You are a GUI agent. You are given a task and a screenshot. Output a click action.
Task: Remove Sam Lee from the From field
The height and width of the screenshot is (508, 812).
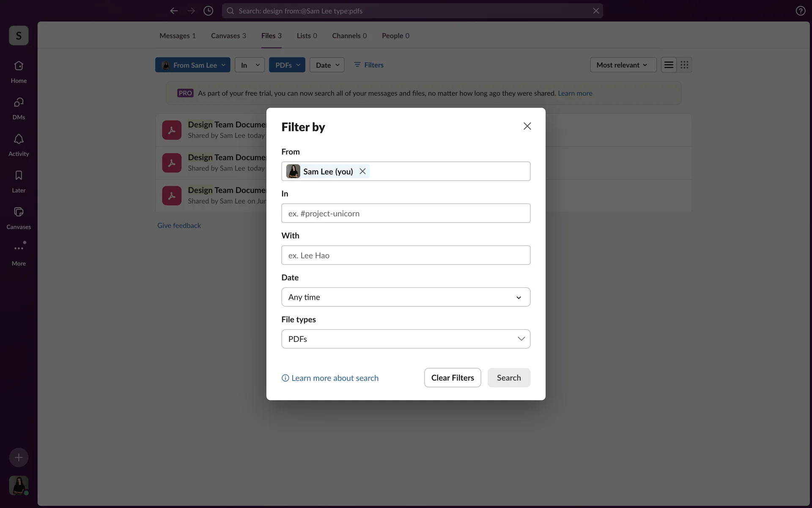[x=362, y=171]
